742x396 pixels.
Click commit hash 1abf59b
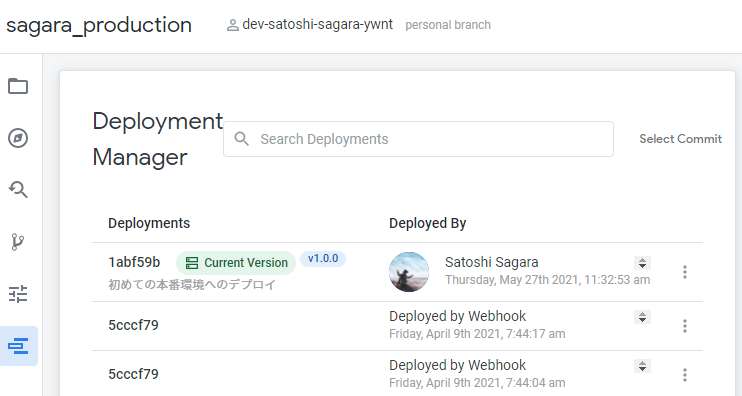(134, 262)
